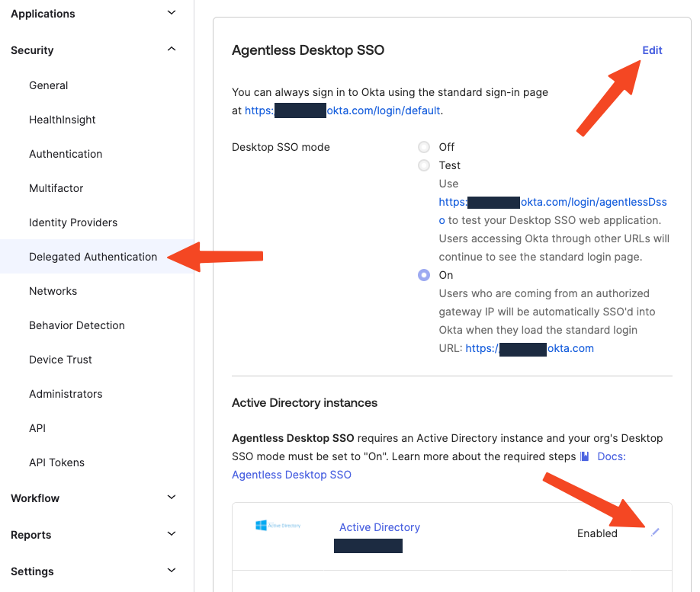Click the pencil edit icon next to Enabled
700x592 pixels.
[x=655, y=533]
